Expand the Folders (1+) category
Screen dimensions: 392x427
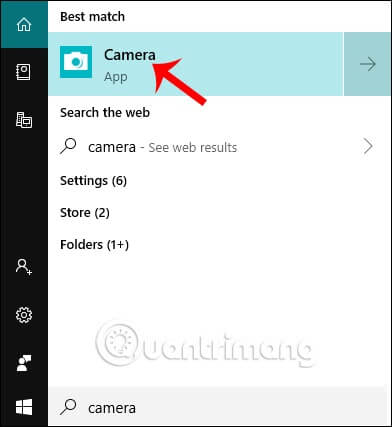tap(94, 245)
